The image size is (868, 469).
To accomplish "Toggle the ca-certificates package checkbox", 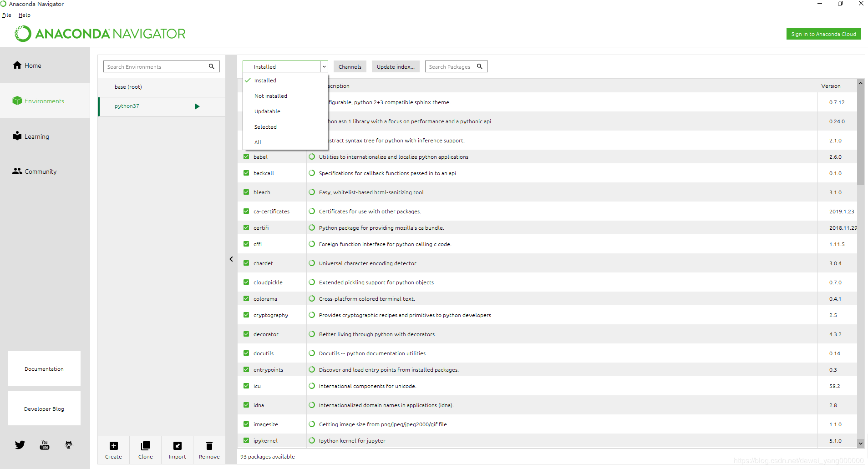I will click(x=246, y=211).
